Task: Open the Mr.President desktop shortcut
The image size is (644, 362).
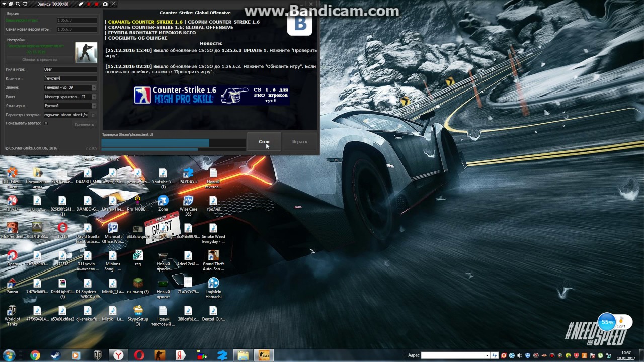Action: click(12, 231)
